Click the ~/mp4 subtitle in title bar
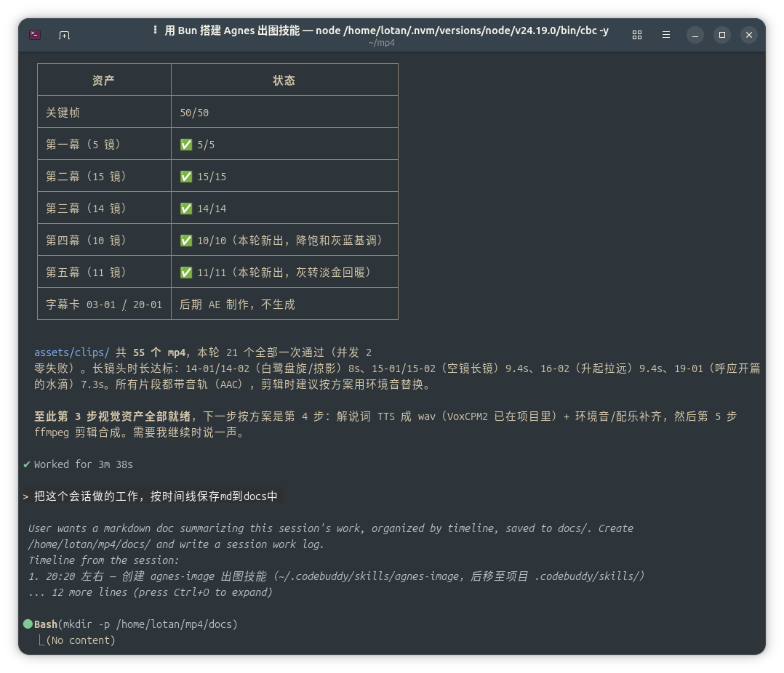 point(382,43)
